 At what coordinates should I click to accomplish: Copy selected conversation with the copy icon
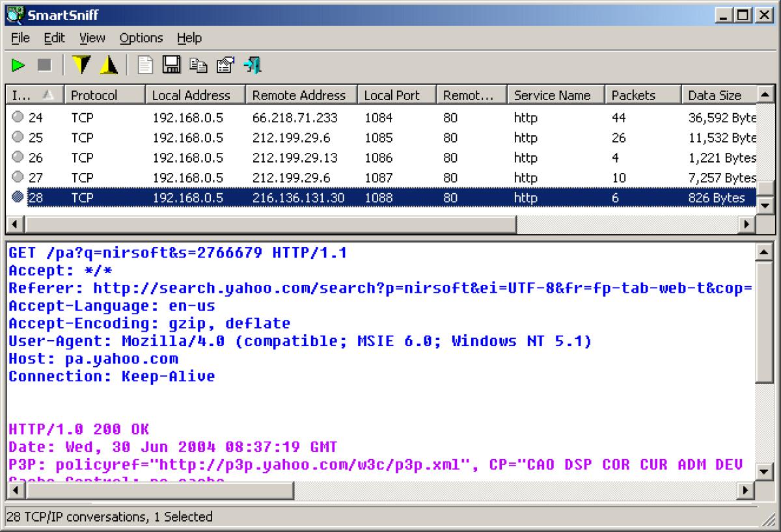tap(197, 65)
